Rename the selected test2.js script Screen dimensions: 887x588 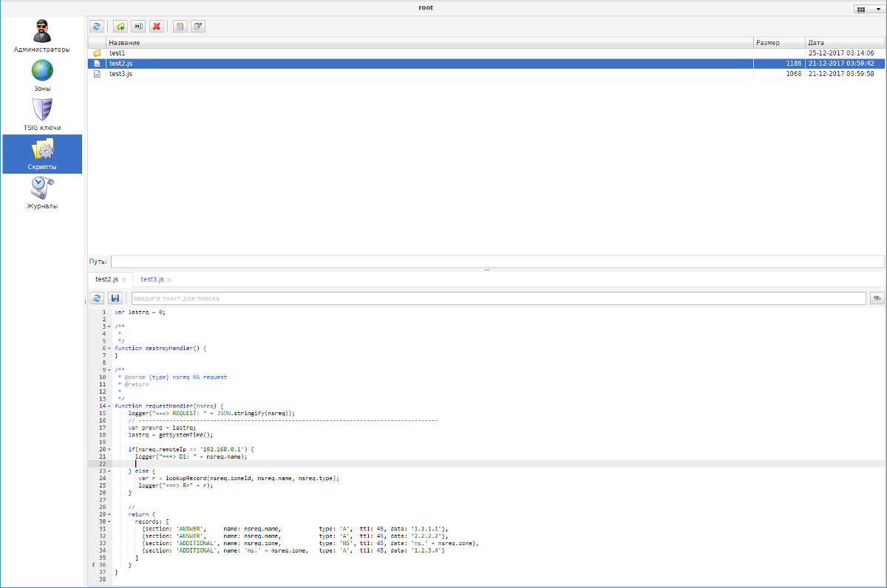[x=138, y=26]
